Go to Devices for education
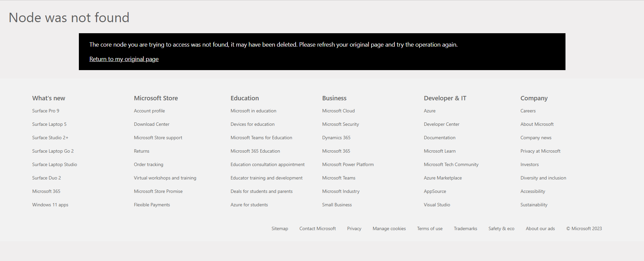 252,124
